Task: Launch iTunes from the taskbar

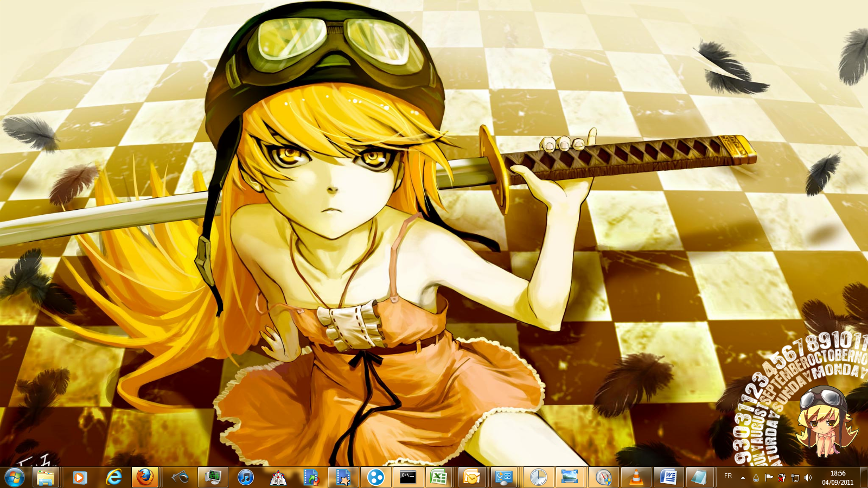Action: tap(246, 477)
